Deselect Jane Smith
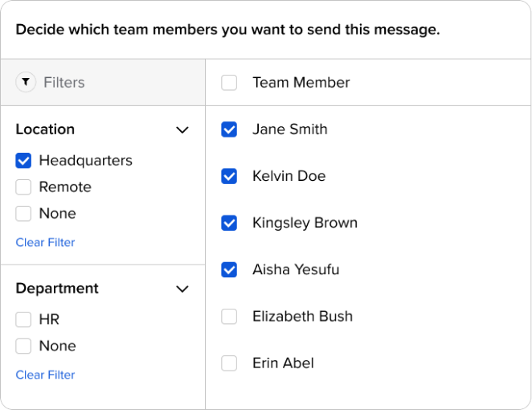 pos(229,129)
